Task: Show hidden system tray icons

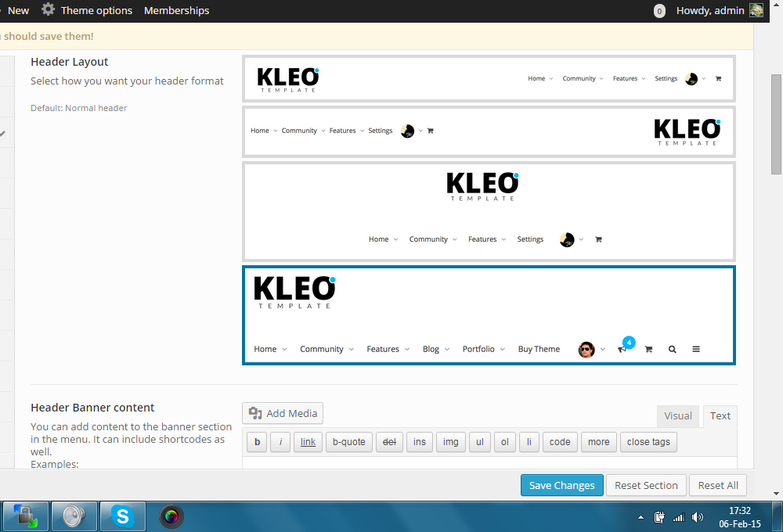Action: click(x=640, y=517)
